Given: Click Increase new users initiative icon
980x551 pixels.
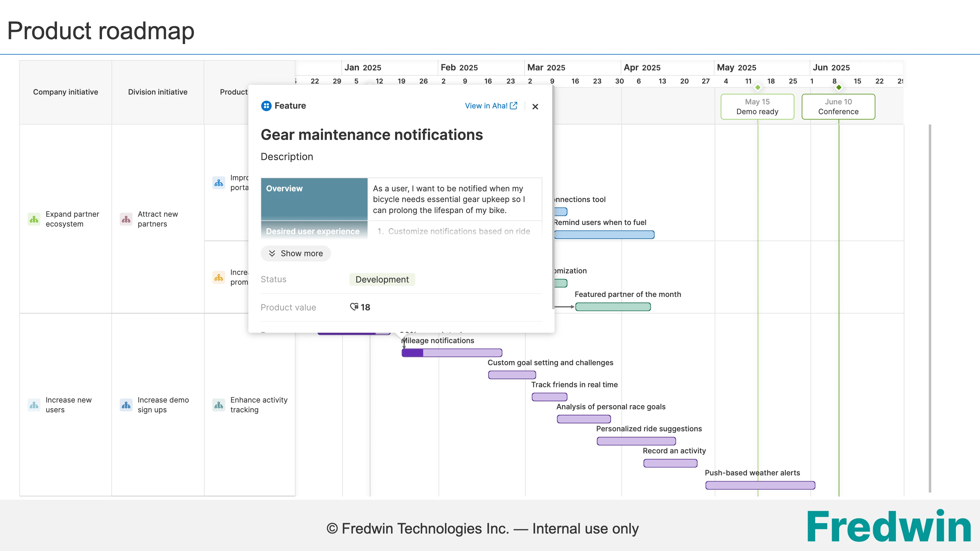Looking at the screenshot, I should click(34, 405).
